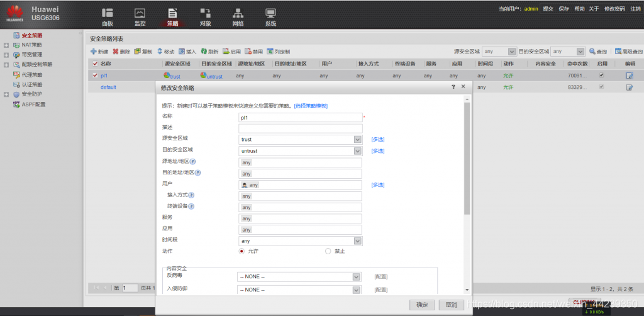The height and width of the screenshot is (316, 644).
Task: Click the 复制 copy toolbar icon
Action: [138, 52]
